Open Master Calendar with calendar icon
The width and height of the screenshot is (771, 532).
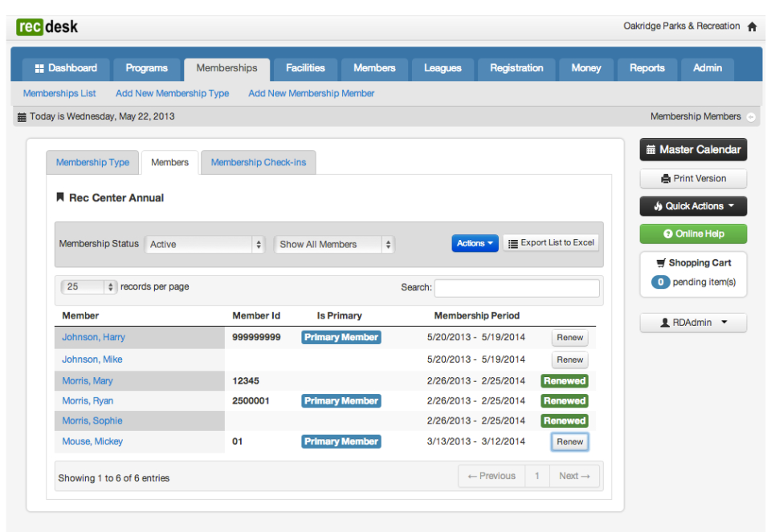693,149
